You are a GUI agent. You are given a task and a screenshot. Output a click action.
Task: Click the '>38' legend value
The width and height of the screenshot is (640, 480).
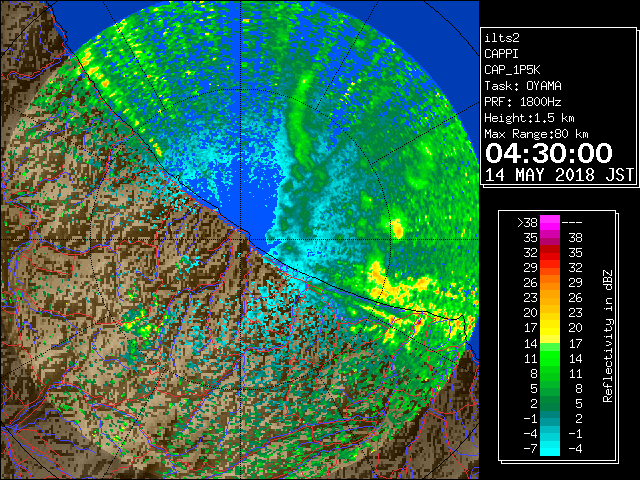click(527, 223)
